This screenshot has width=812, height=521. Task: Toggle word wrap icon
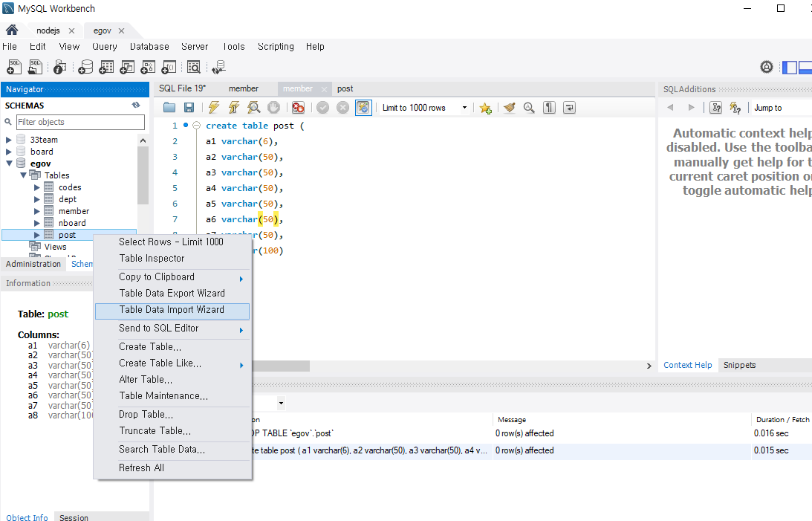click(569, 108)
